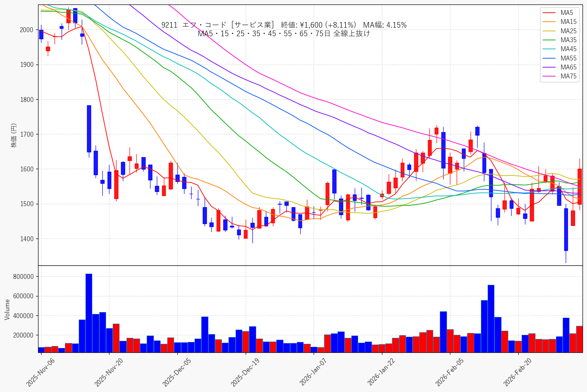
Task: Click the MA75 legend label
Action: click(568, 76)
